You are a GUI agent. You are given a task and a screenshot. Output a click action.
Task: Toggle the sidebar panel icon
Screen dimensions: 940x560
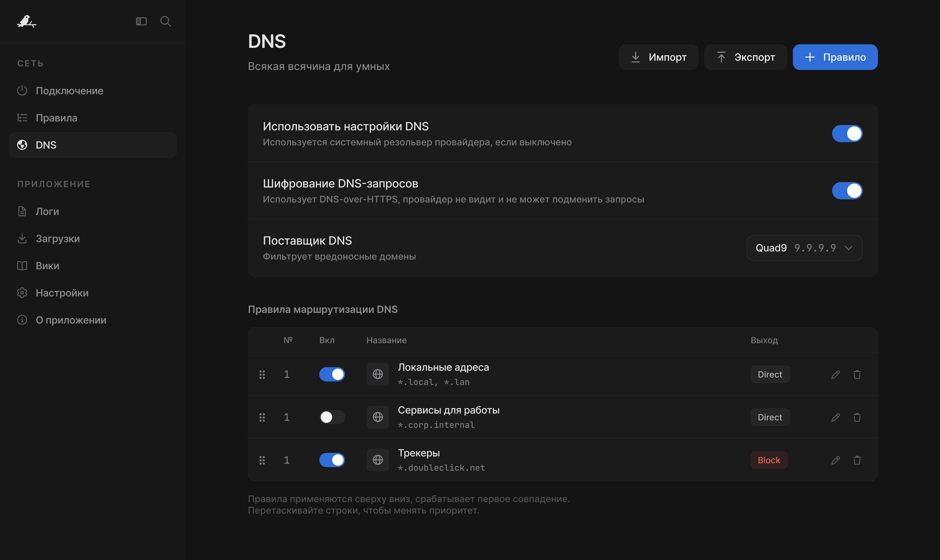tap(141, 21)
